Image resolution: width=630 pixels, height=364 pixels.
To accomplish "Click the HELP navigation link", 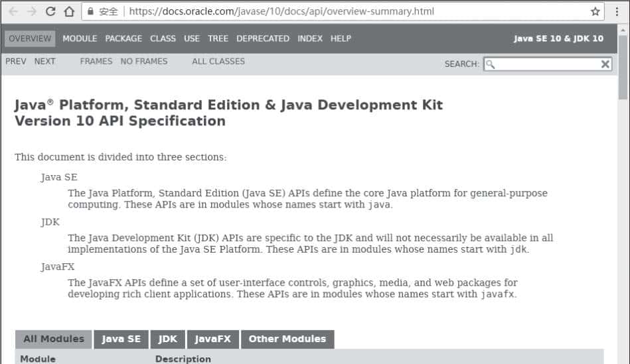I will (341, 38).
